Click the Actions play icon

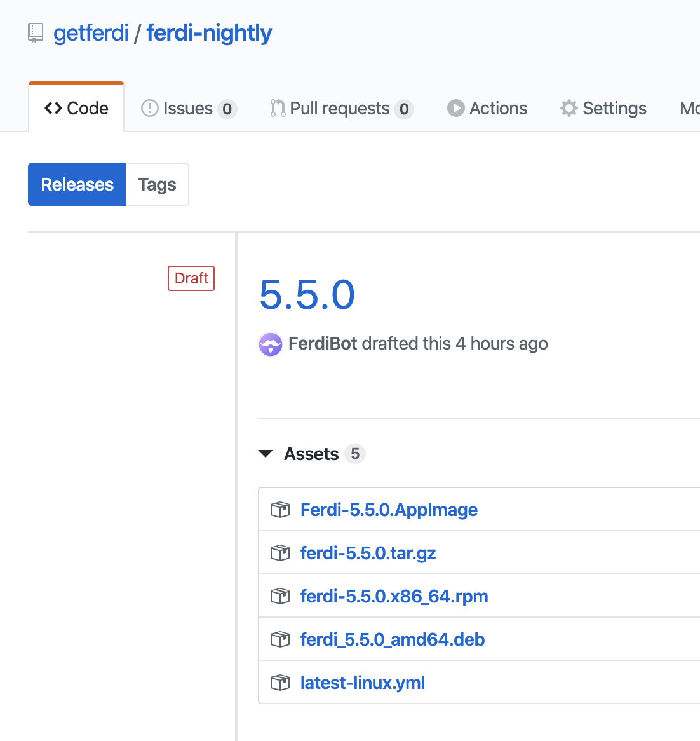(456, 108)
